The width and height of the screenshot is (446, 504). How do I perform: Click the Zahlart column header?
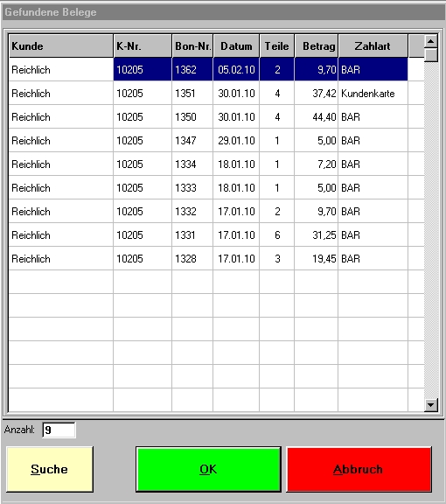click(x=373, y=46)
